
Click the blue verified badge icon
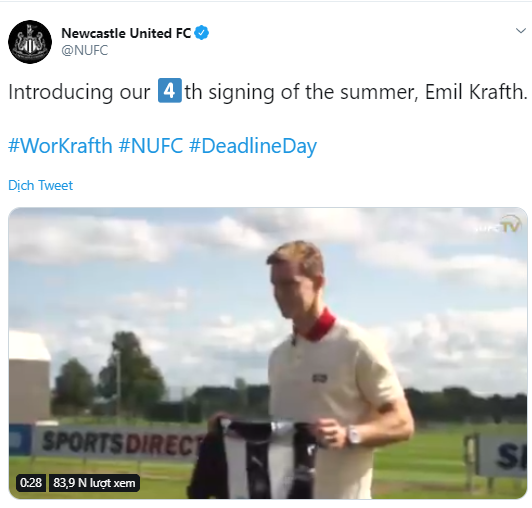tap(202, 33)
